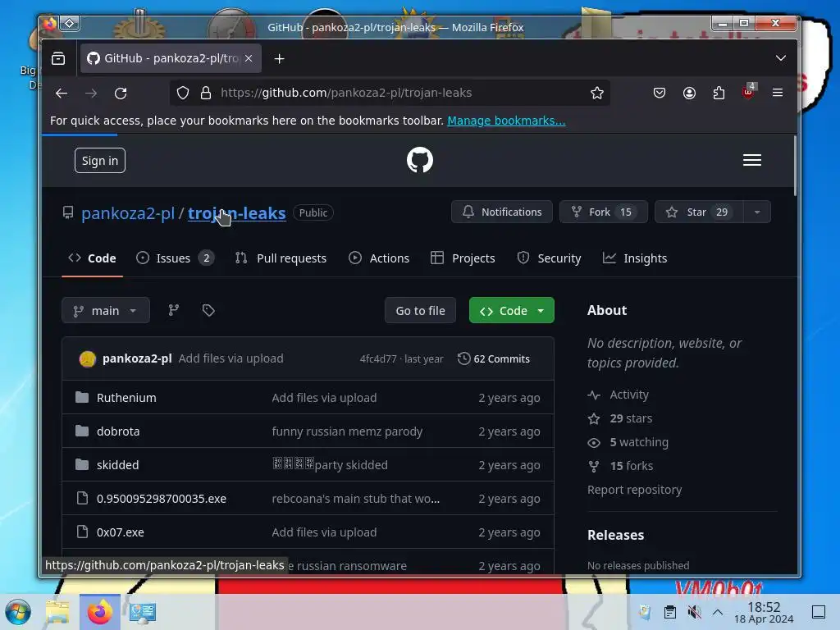Screen dimensions: 840x630
Task: Expand main branch selector dropdown
Action: (106, 311)
